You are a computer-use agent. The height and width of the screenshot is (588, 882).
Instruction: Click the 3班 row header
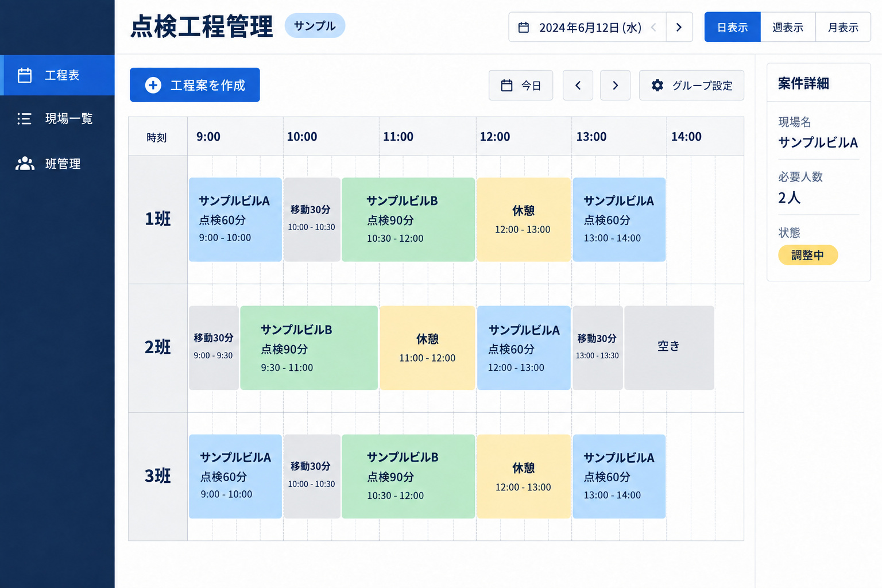tap(158, 476)
